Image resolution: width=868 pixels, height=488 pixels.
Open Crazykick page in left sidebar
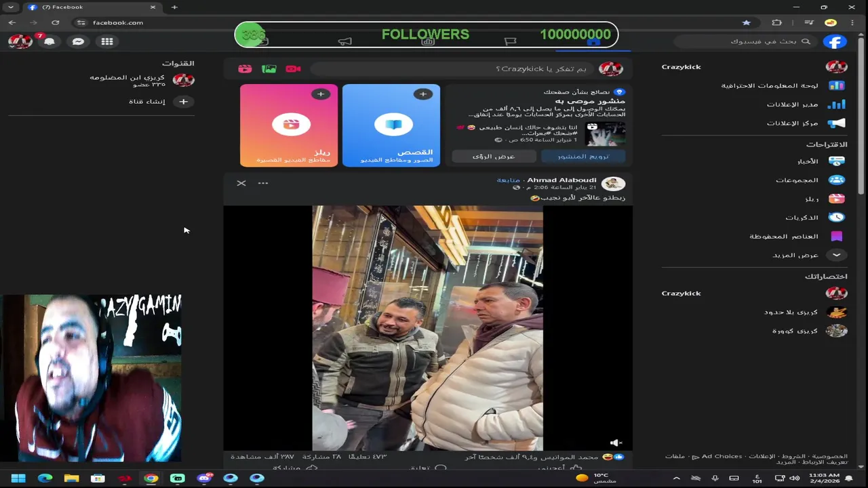click(755, 66)
